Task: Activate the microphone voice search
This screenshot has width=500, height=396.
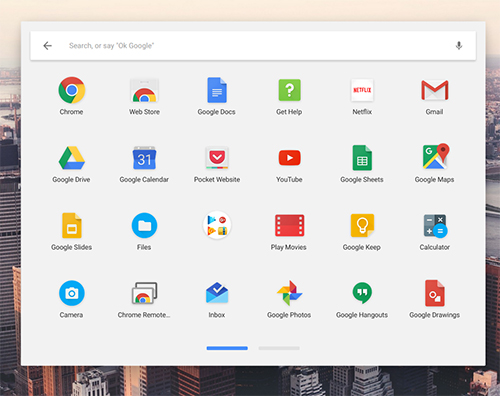Action: (x=459, y=46)
